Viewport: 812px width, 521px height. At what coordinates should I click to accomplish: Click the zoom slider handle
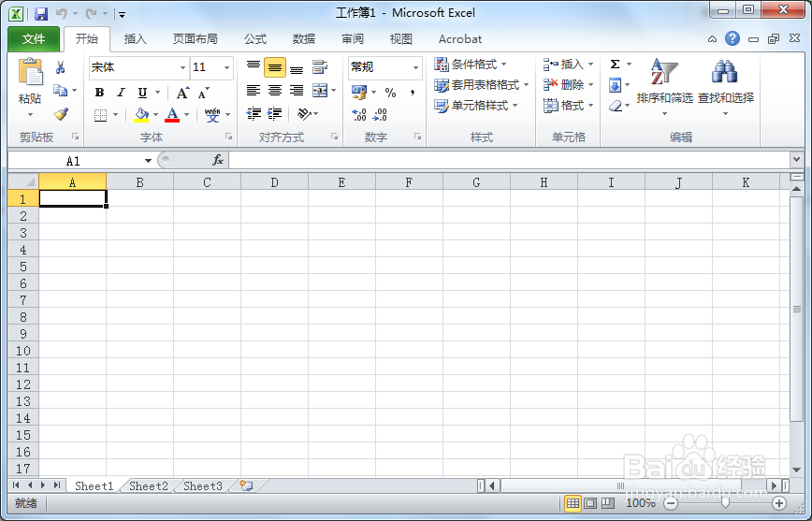click(x=725, y=502)
